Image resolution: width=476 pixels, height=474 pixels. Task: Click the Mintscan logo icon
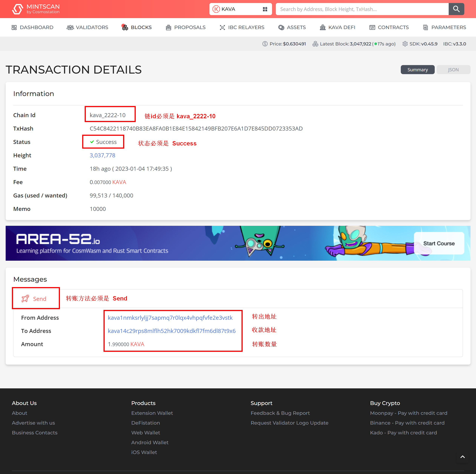[x=18, y=9]
